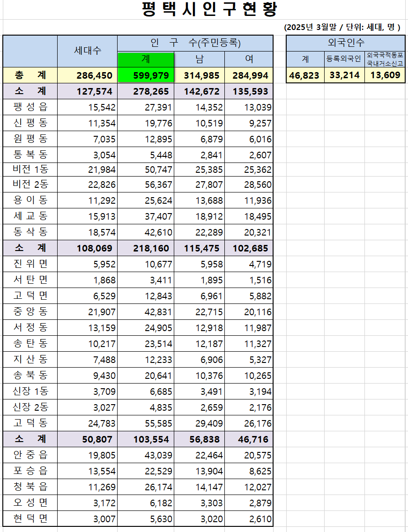Click the 인구수(주민등록) header cell
Viewport: 408px width, 532px height.
(x=195, y=43)
